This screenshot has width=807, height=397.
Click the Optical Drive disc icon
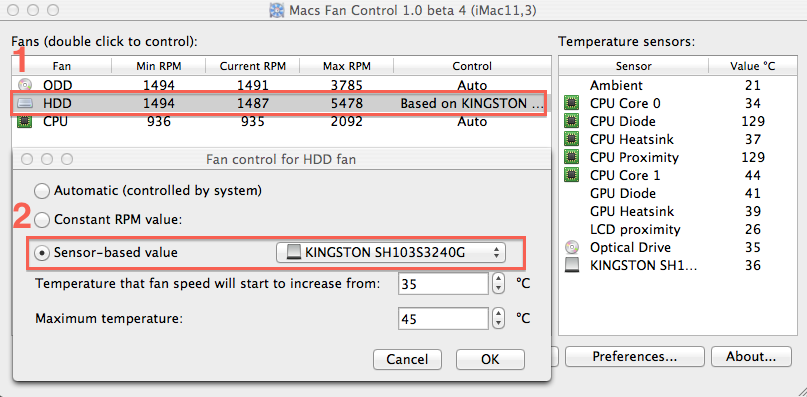pos(571,247)
